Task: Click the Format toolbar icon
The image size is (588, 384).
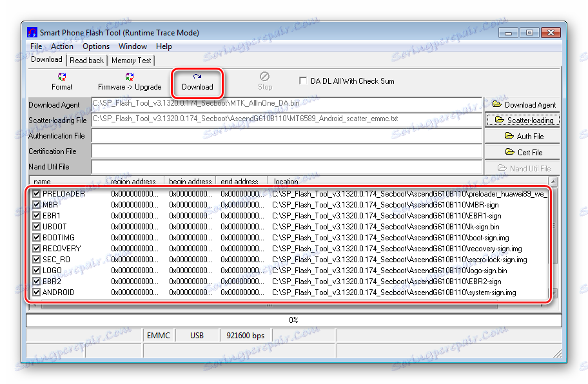Action: click(62, 77)
